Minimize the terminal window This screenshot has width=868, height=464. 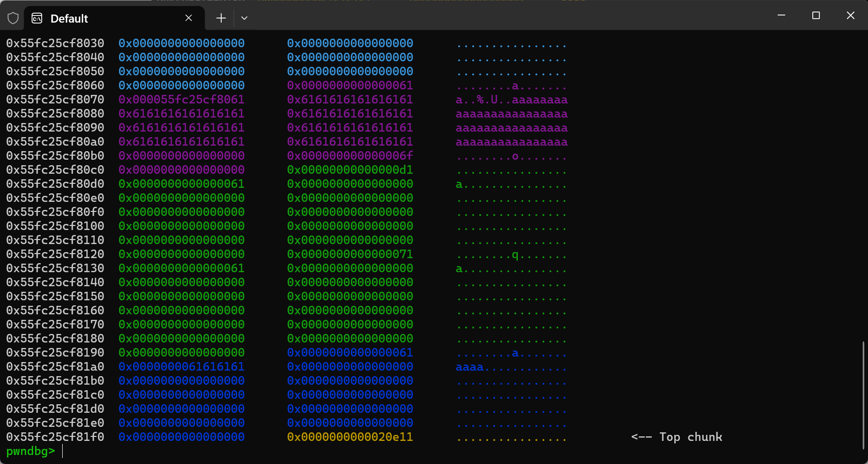pyautogui.click(x=781, y=16)
